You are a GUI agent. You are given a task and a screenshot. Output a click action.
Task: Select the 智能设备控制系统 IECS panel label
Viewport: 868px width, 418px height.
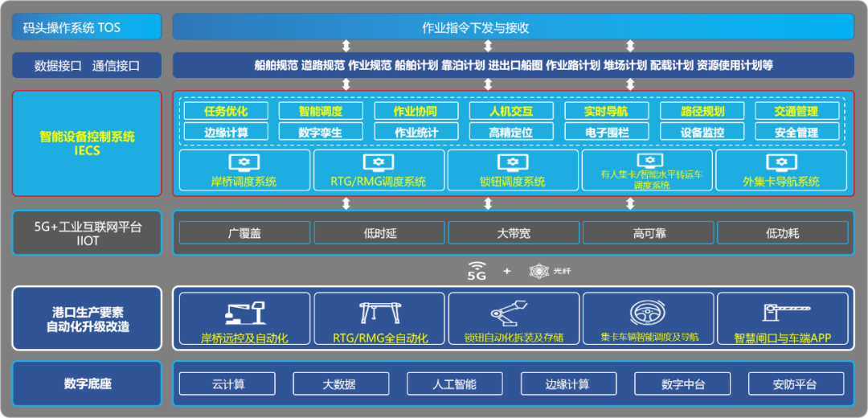87,143
